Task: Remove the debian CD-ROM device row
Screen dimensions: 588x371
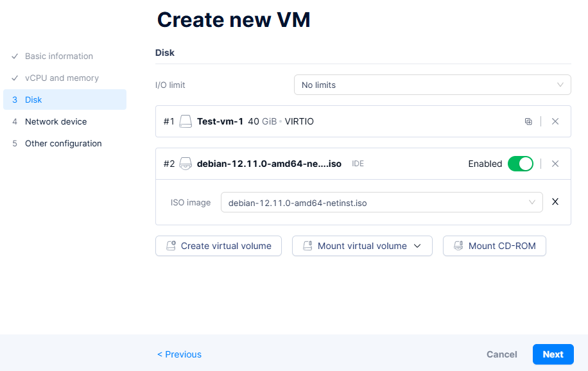Action: coord(555,164)
